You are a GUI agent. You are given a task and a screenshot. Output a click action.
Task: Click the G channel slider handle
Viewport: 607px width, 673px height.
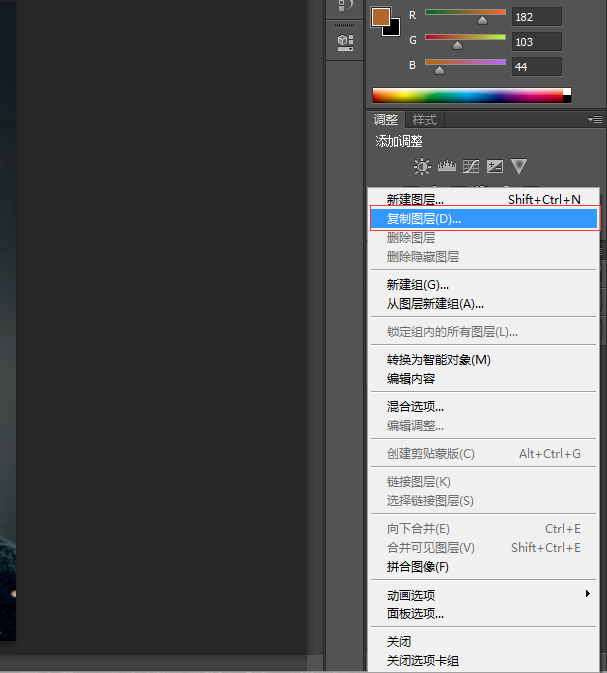pyautogui.click(x=457, y=45)
